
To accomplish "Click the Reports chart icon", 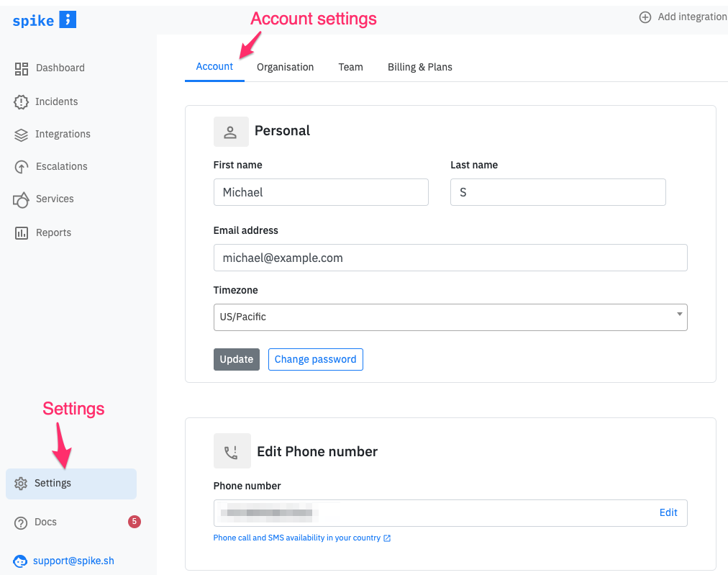I will click(22, 233).
